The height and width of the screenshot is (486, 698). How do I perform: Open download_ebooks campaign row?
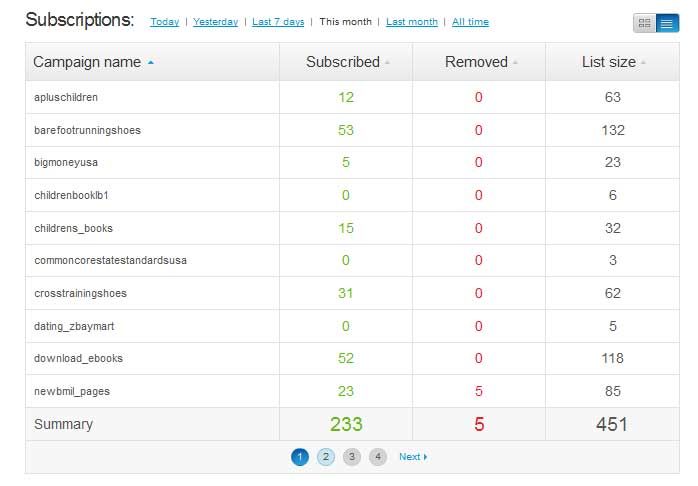pos(78,358)
